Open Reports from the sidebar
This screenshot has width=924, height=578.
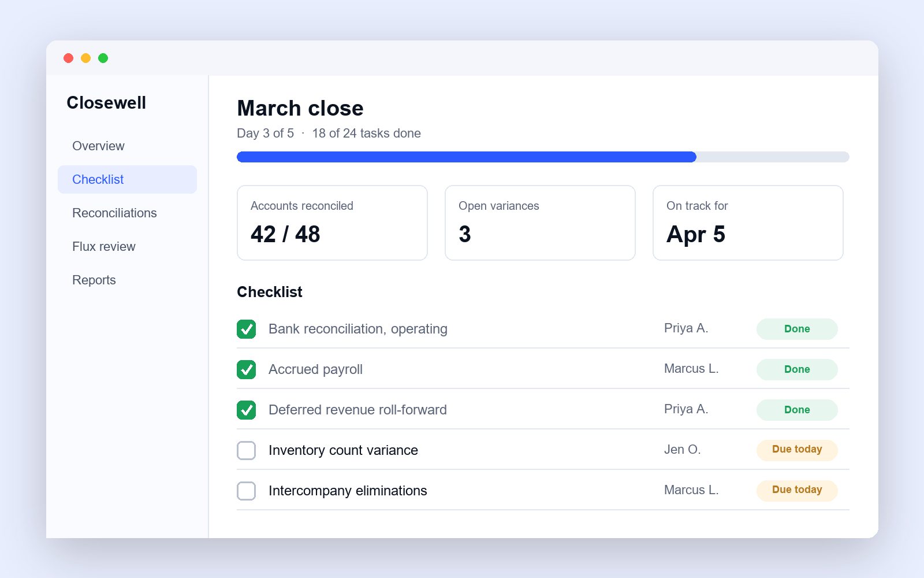127,280
